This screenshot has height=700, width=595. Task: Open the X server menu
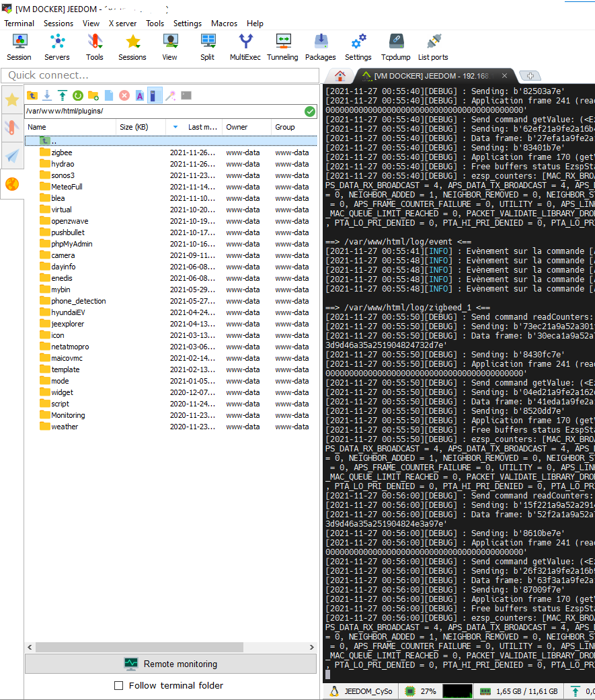[x=122, y=23]
